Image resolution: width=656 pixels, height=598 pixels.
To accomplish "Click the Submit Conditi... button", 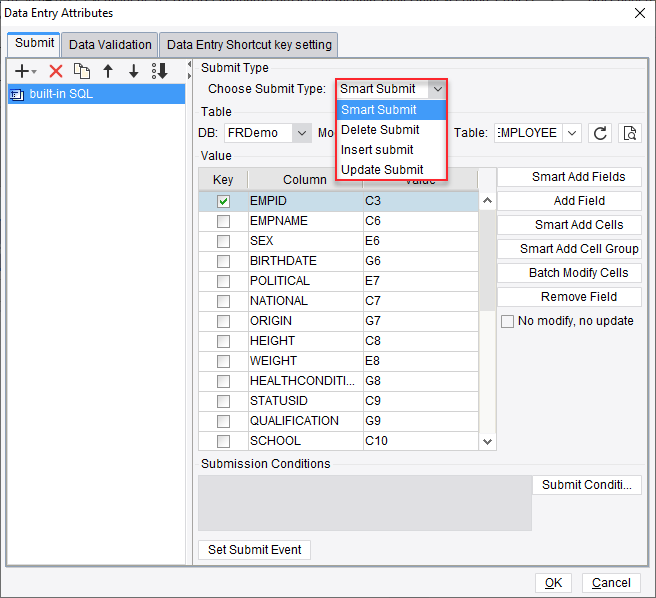I will pos(587,485).
